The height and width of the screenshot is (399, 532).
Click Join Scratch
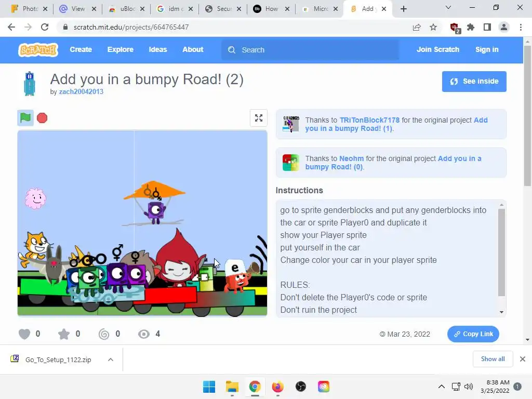[x=437, y=49]
